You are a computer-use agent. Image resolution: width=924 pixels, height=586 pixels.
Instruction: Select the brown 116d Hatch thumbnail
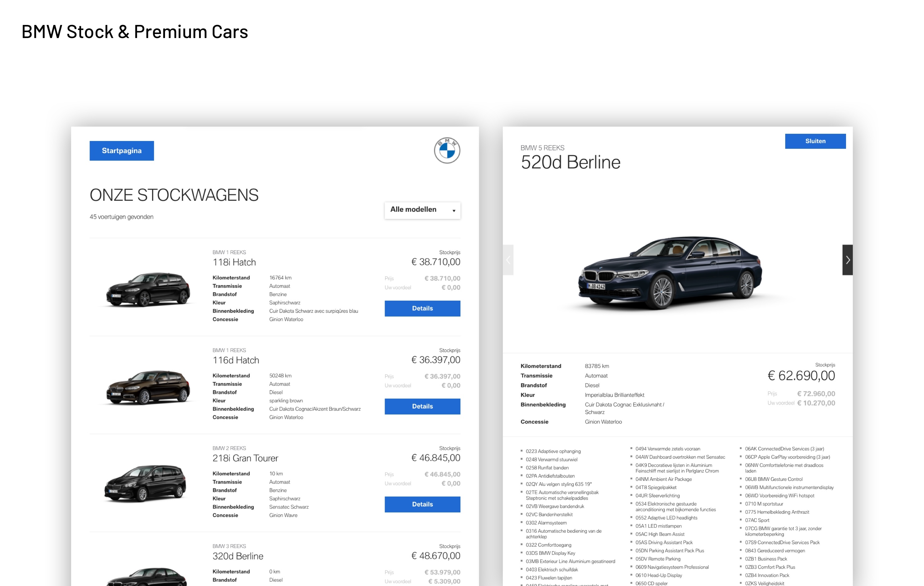[x=148, y=387]
